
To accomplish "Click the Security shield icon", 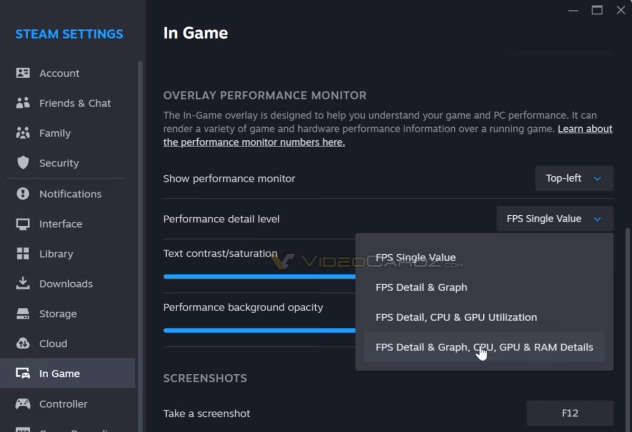I will [23, 164].
